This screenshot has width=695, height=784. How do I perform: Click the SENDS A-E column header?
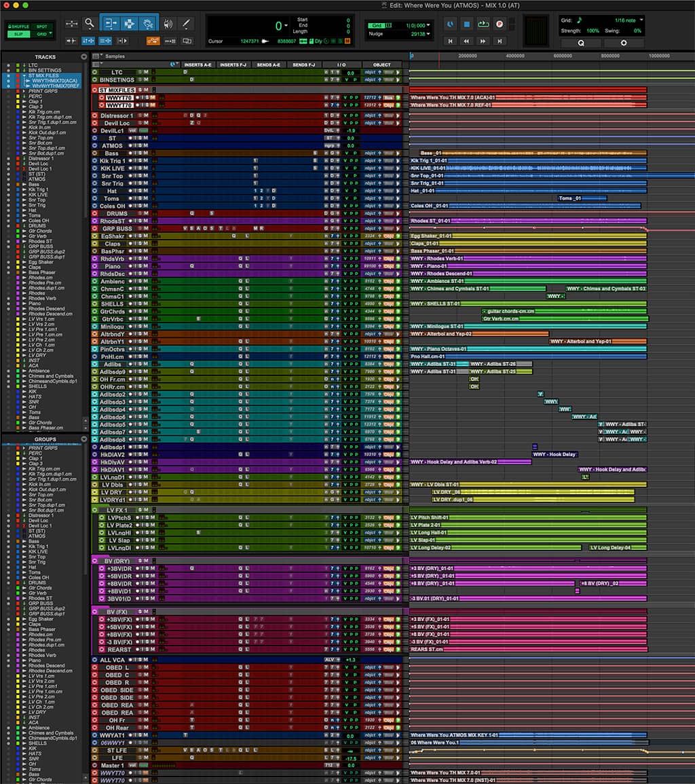point(269,64)
